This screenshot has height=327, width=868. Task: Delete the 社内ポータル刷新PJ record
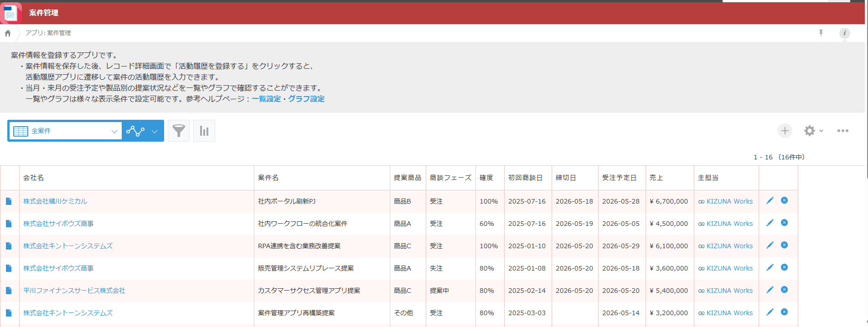point(785,200)
